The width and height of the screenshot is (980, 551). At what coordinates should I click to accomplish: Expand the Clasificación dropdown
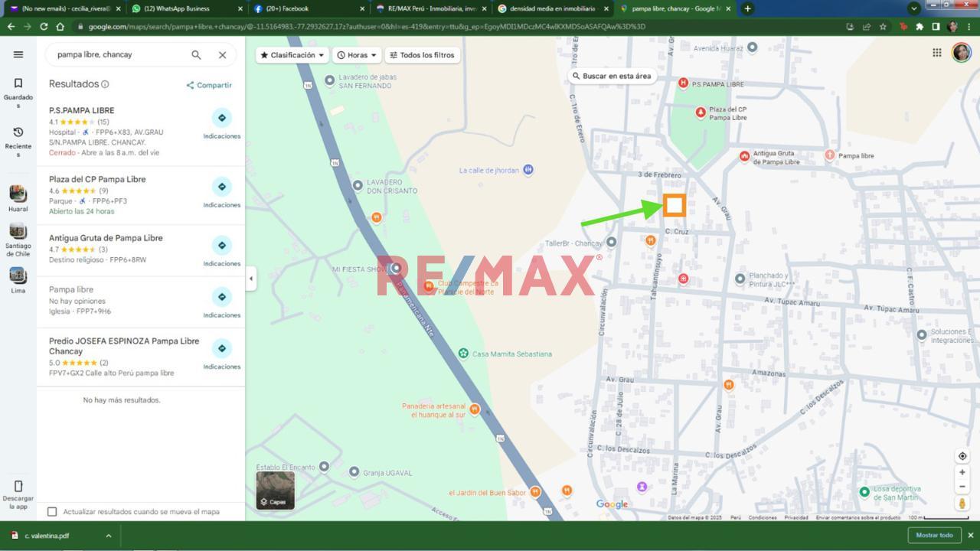pos(292,55)
